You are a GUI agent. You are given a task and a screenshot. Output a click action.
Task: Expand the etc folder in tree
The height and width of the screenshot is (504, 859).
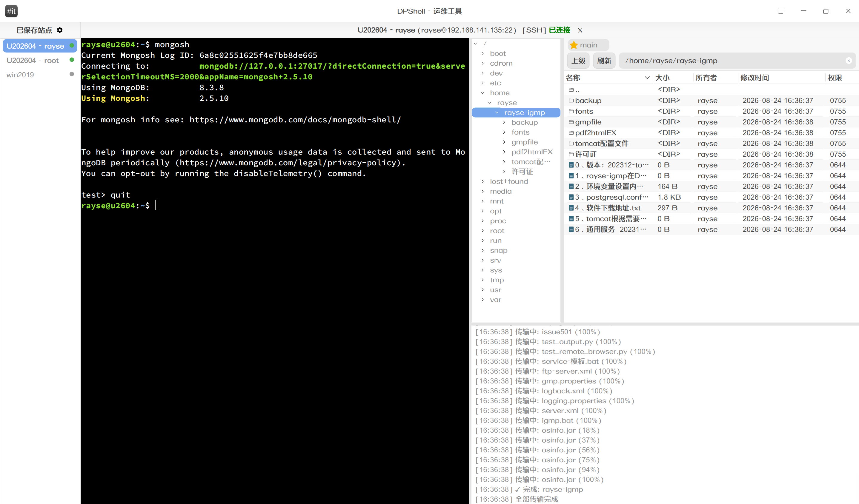click(482, 83)
